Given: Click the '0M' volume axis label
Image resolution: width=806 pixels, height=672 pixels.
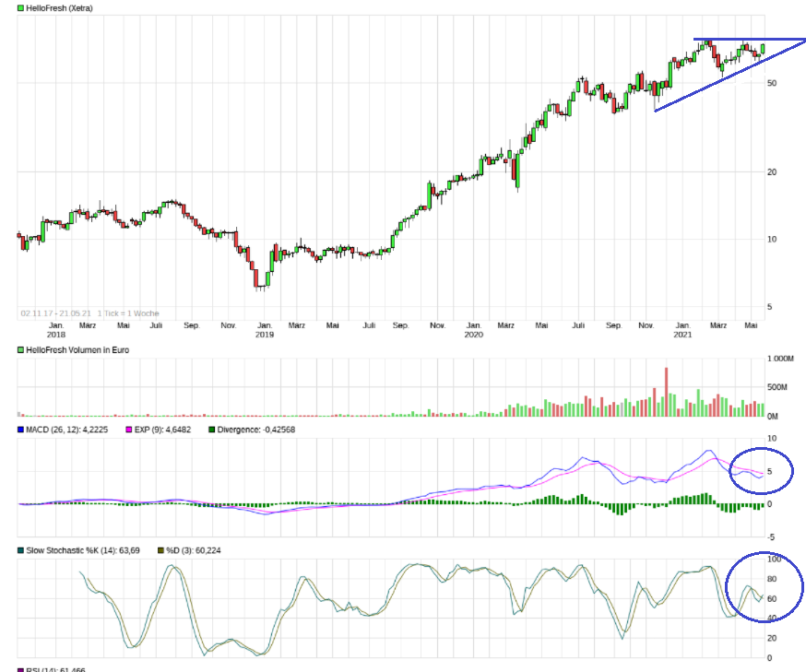Looking at the screenshot, I should pyautogui.click(x=773, y=416).
